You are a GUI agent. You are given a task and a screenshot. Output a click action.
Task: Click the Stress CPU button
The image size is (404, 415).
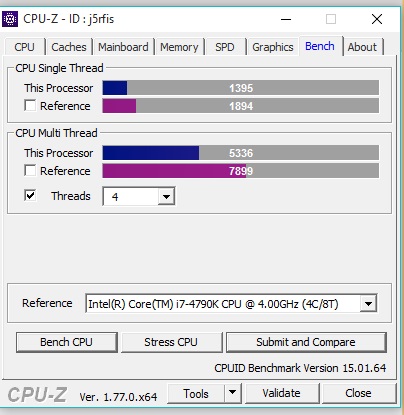(x=171, y=342)
